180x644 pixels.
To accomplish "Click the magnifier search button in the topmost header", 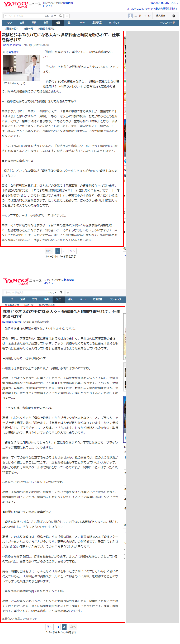I will coord(60,16).
